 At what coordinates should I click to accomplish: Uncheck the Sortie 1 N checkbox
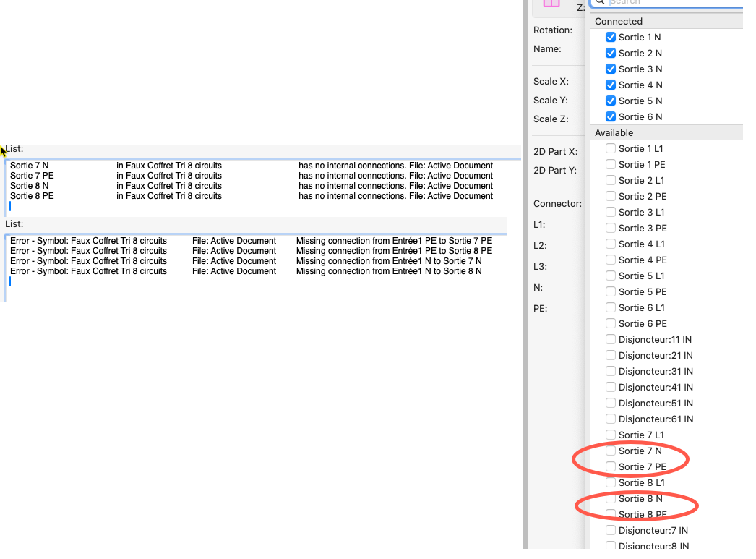[x=611, y=37]
